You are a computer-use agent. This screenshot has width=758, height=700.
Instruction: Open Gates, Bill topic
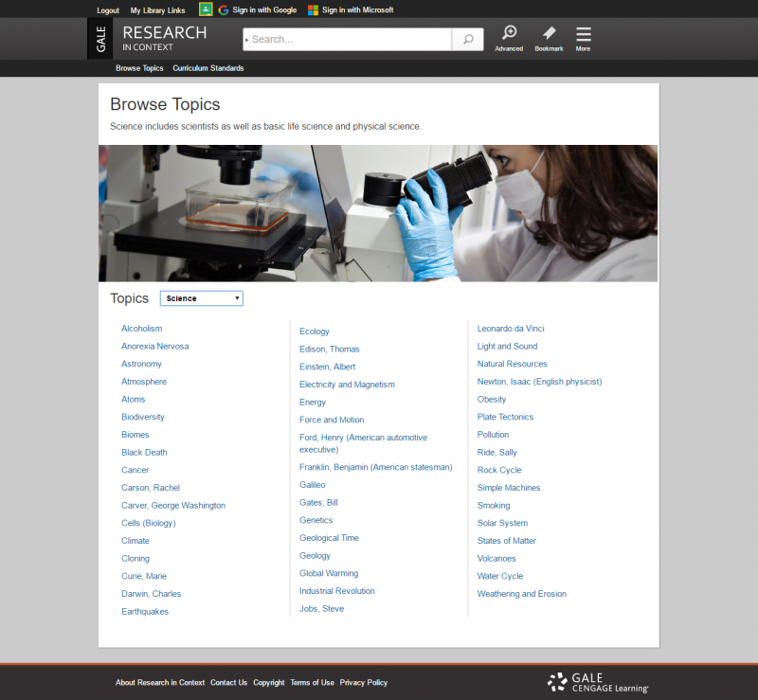pos(318,503)
